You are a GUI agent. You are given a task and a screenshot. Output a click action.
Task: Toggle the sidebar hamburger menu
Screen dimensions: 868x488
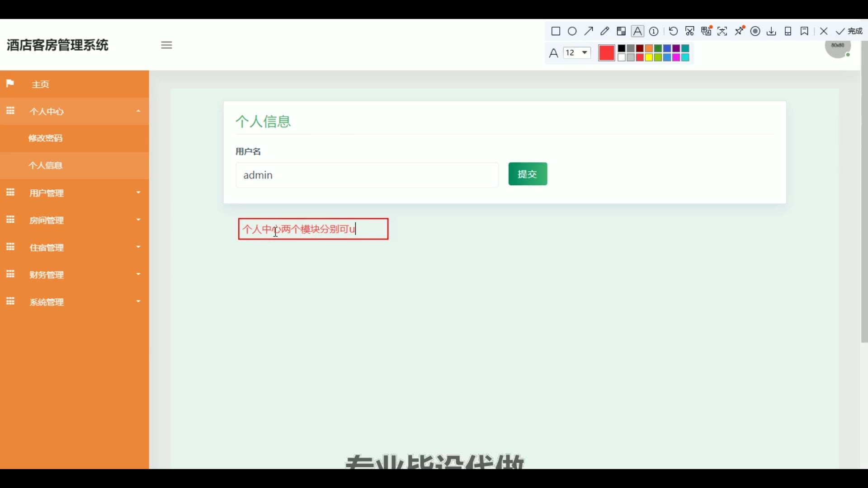tap(166, 45)
